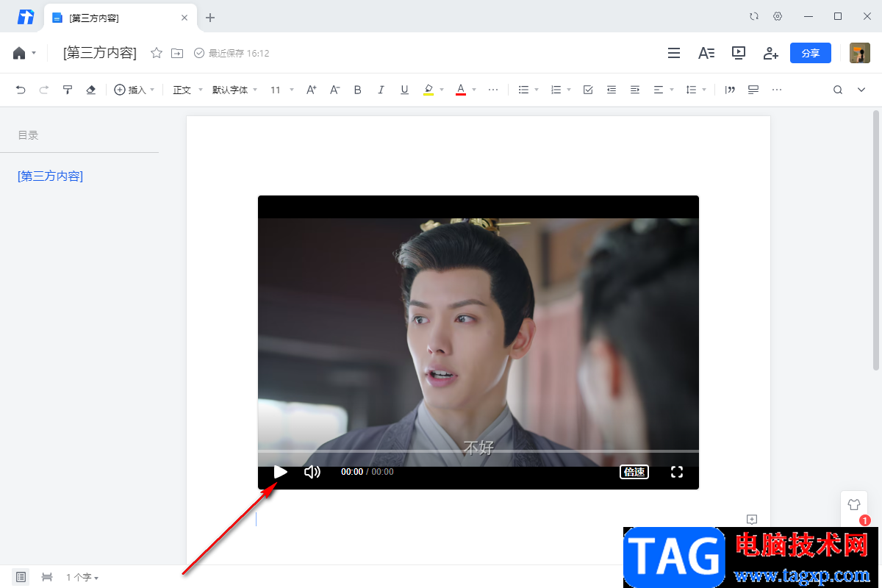
Task: Open document search
Action: tap(838, 90)
